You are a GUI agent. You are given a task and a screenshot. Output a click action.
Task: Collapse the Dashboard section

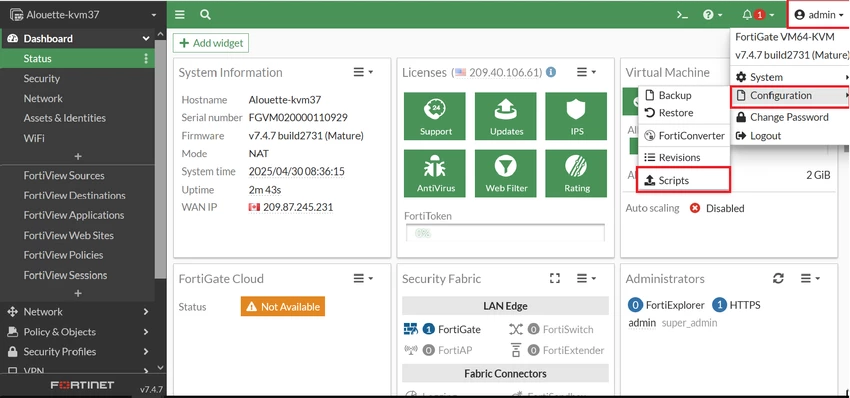tap(145, 38)
